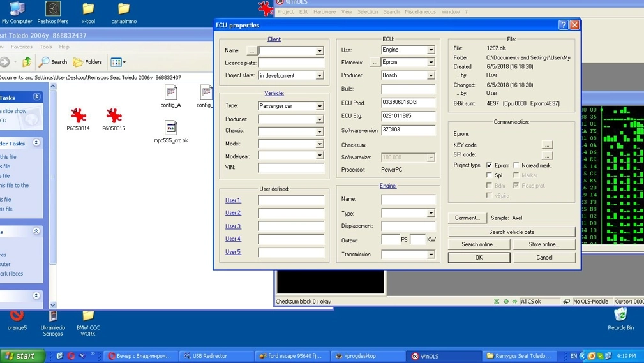
Task: Click OLS-Module status icon in WinOLS
Action: click(x=566, y=301)
